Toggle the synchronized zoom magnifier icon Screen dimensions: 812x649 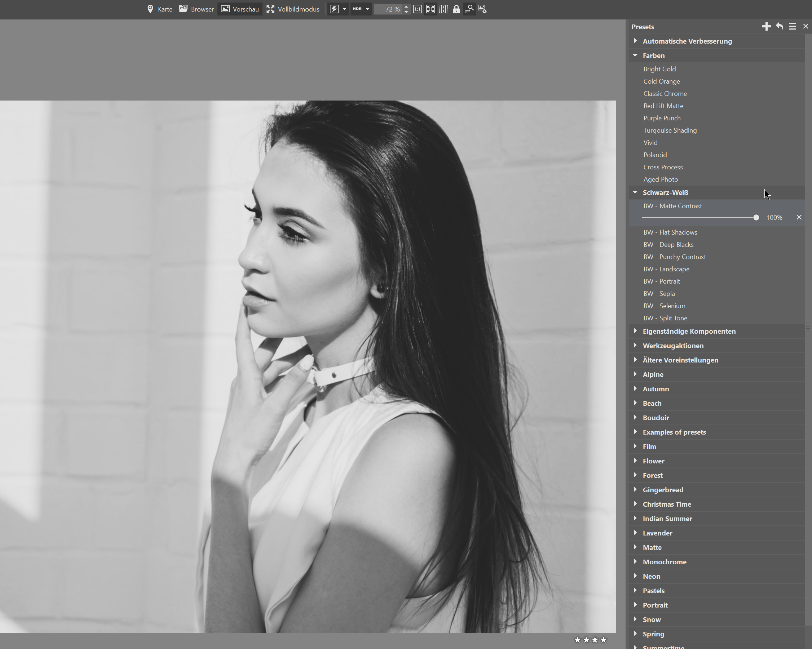[469, 9]
